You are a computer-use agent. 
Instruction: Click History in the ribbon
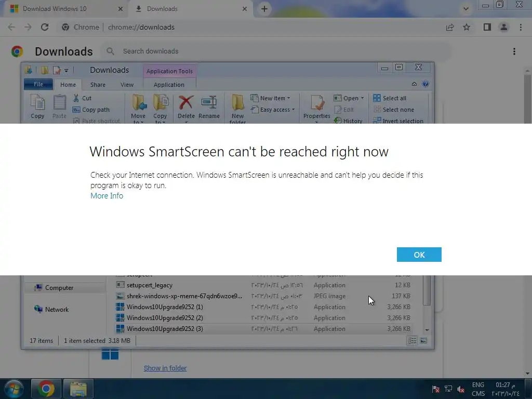click(x=348, y=121)
